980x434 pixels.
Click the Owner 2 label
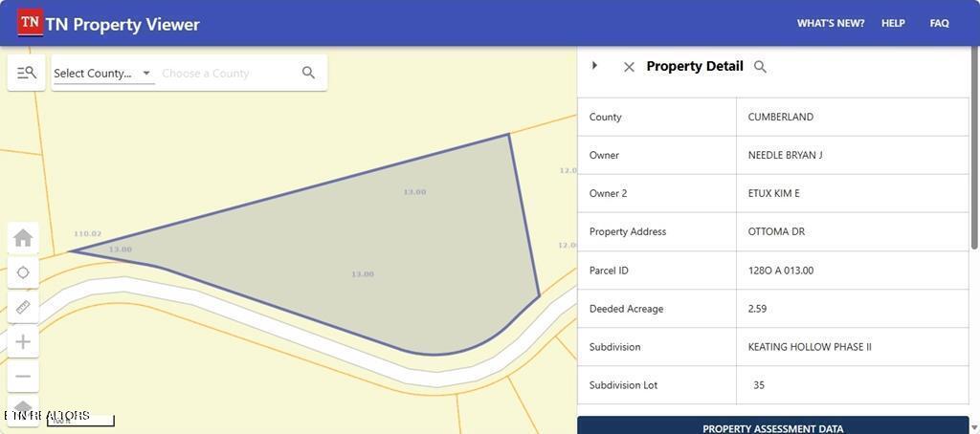(x=608, y=194)
